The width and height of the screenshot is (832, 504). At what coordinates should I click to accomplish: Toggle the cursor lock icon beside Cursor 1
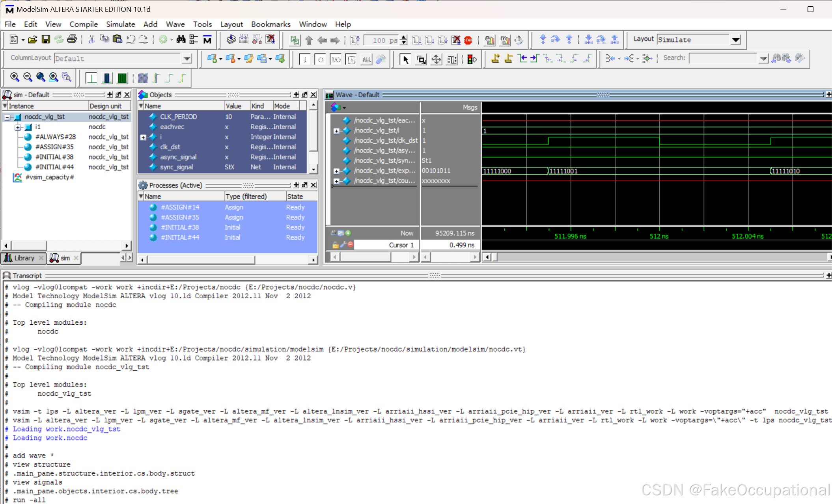point(335,245)
